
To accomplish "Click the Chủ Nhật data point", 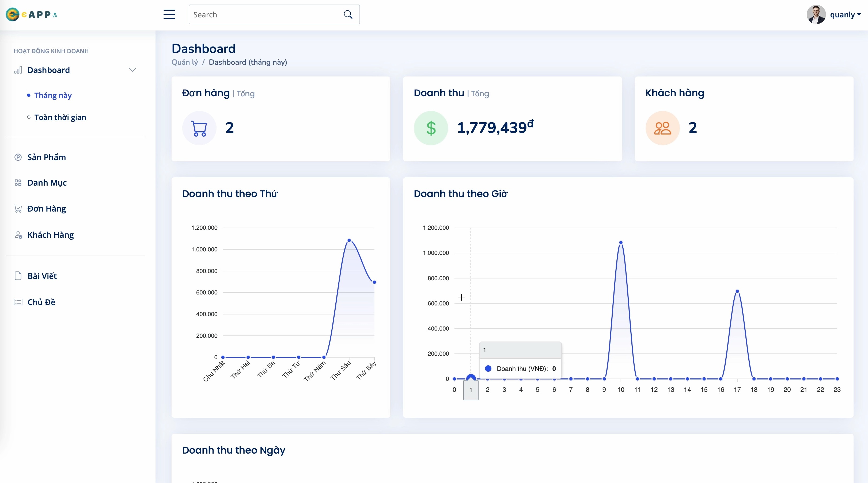I will tap(223, 357).
